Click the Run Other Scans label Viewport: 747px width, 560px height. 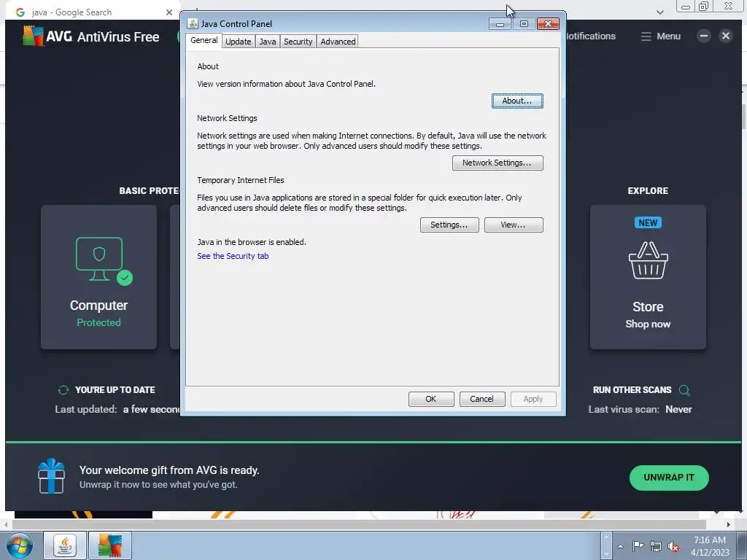[x=632, y=390]
